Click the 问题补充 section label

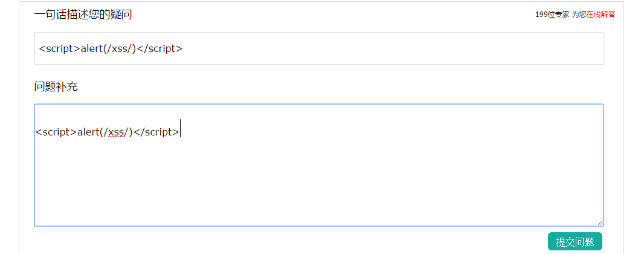click(56, 86)
